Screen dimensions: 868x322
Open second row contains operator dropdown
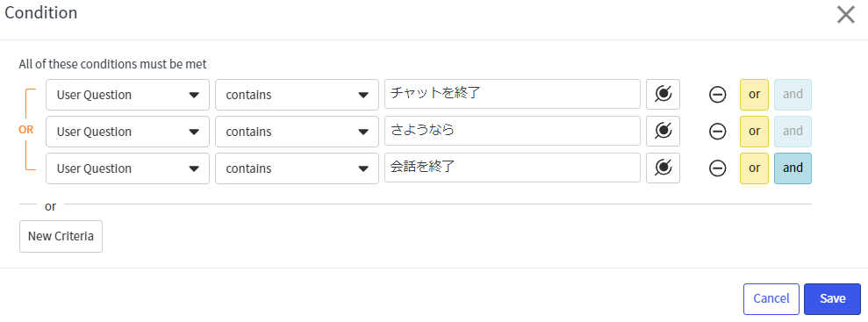click(297, 131)
